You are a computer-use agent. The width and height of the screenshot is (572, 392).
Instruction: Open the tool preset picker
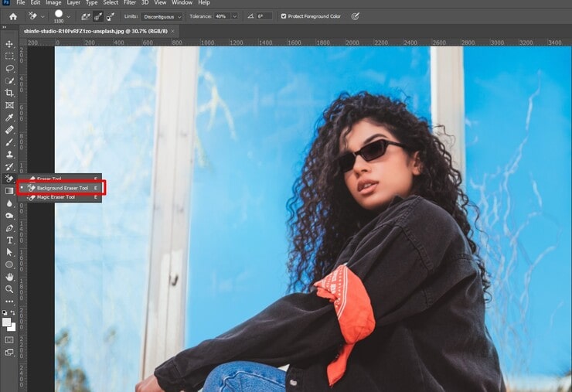[x=36, y=16]
